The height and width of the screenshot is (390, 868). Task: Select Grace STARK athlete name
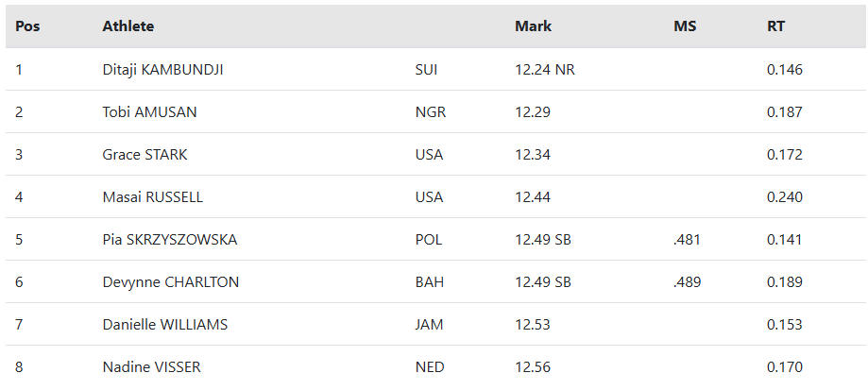coord(145,154)
